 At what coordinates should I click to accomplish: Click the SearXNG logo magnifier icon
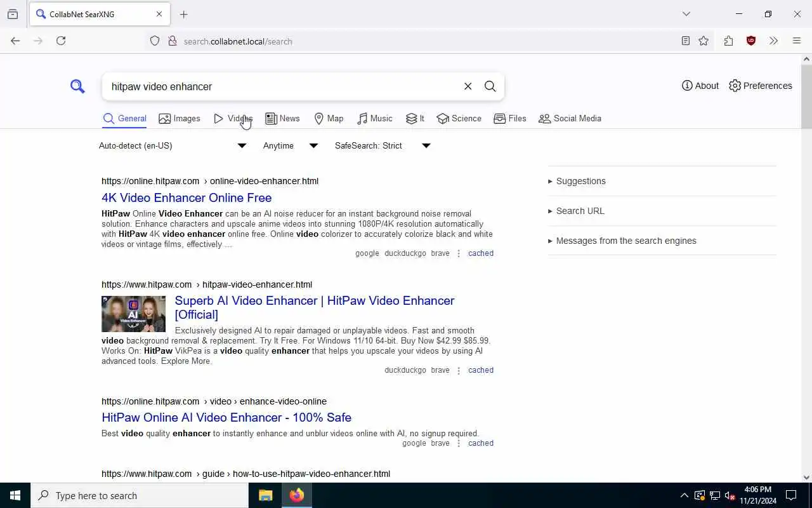coord(77,86)
